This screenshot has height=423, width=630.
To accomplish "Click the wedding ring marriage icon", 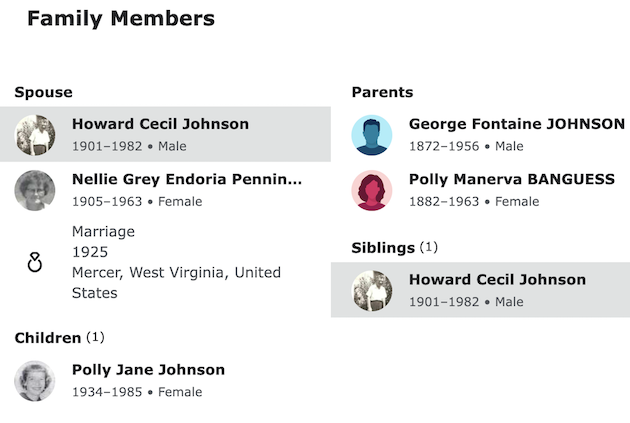I will (35, 263).
